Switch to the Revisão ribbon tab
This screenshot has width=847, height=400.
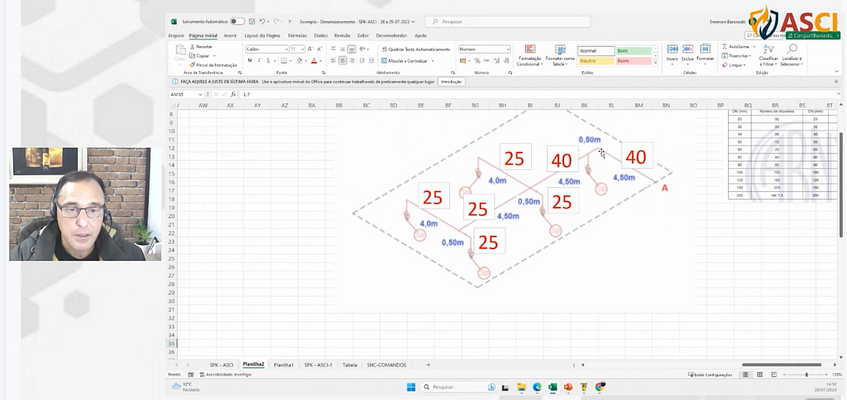342,35
